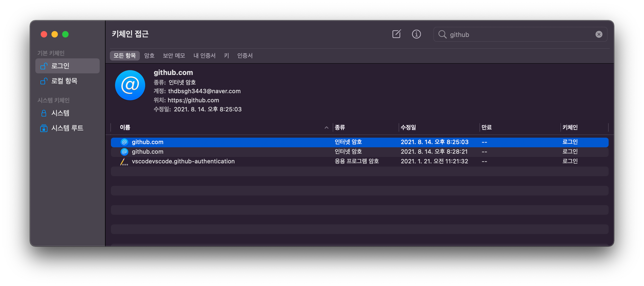Click the 응용 프로그램 암호 type cell
Viewport: 644px width, 286px height.
pos(357,161)
